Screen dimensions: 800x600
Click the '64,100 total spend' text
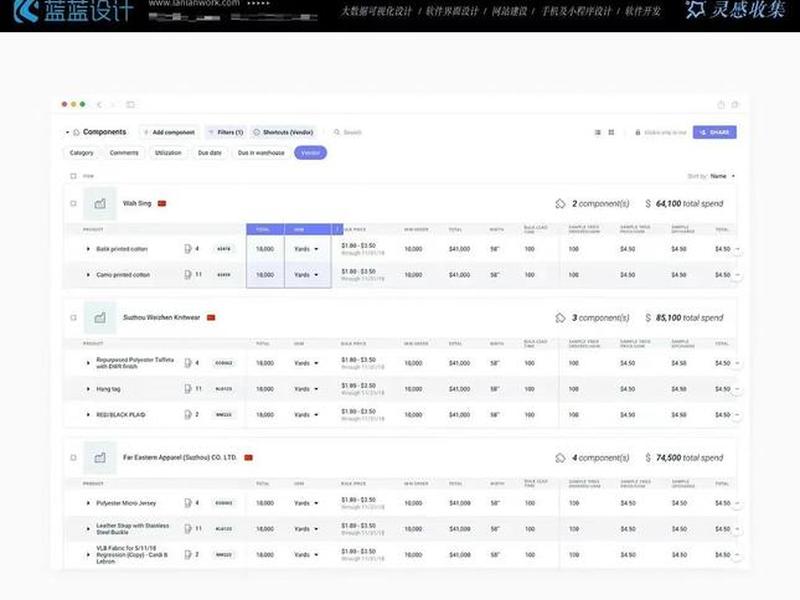(689, 204)
